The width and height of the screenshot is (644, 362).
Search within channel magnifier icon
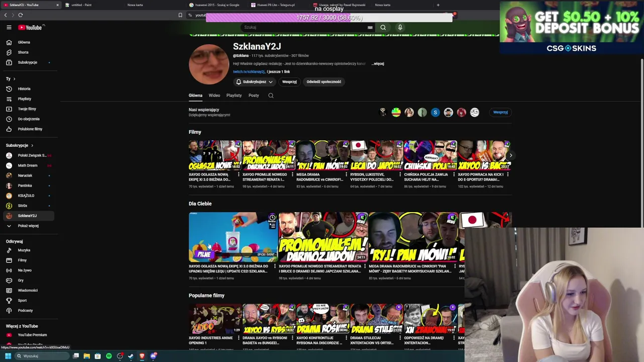click(271, 96)
